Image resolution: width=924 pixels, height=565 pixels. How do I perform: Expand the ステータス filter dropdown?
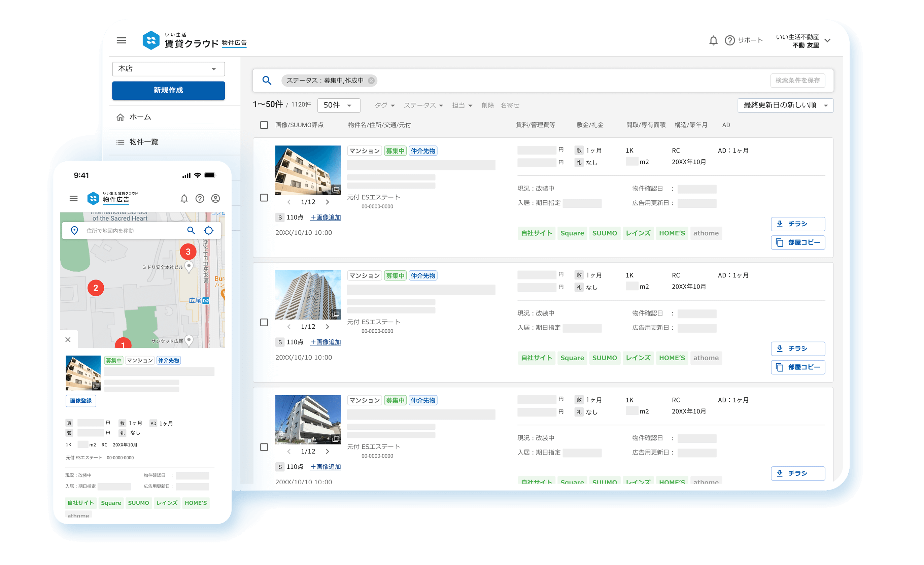click(x=423, y=105)
